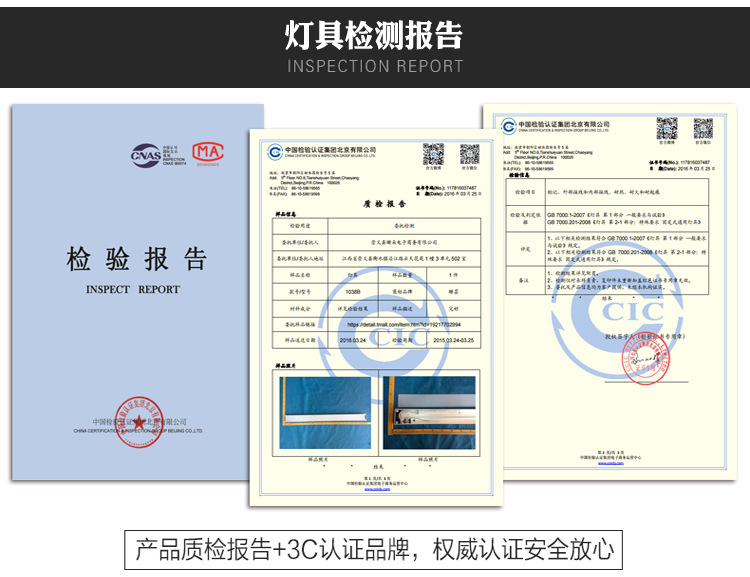Click the company name heading on the right report
Screen dimensions: 750x577
pyautogui.click(x=564, y=124)
